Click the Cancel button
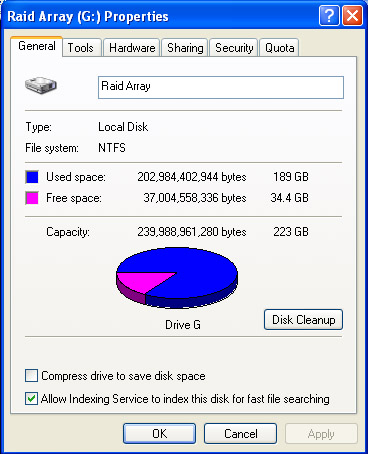The width and height of the screenshot is (368, 454). [240, 434]
